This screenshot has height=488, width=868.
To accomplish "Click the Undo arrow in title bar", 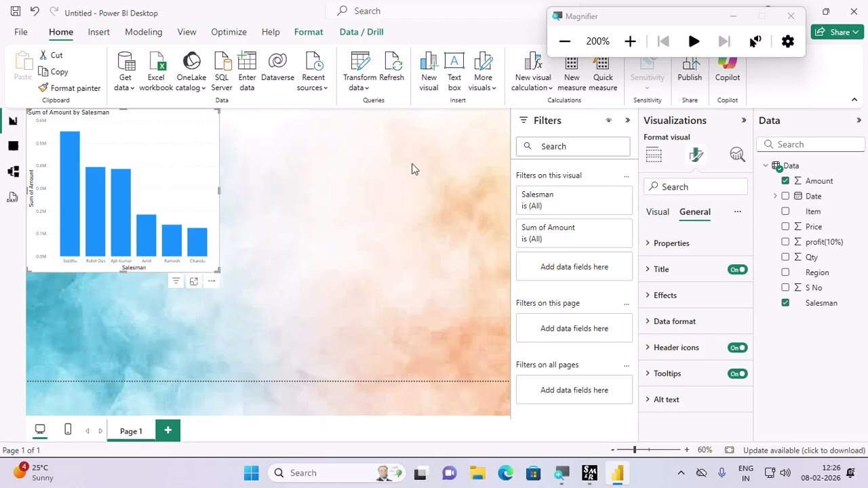I will (35, 12).
